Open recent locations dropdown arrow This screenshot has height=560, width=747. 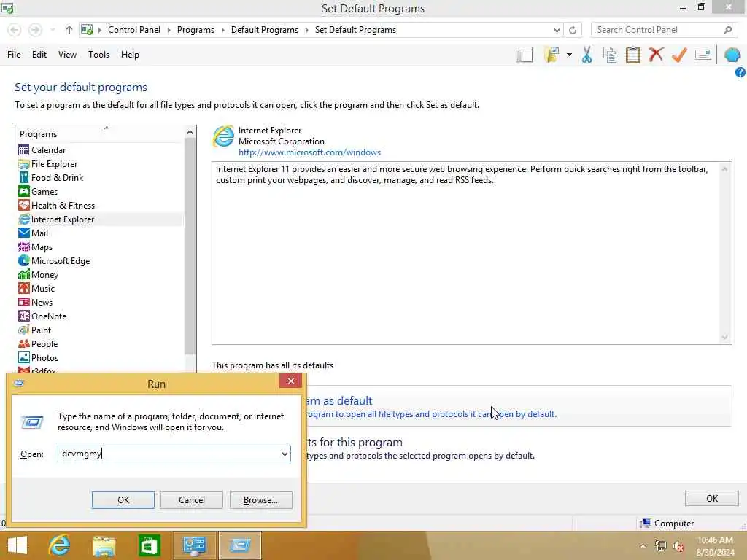click(x=53, y=30)
